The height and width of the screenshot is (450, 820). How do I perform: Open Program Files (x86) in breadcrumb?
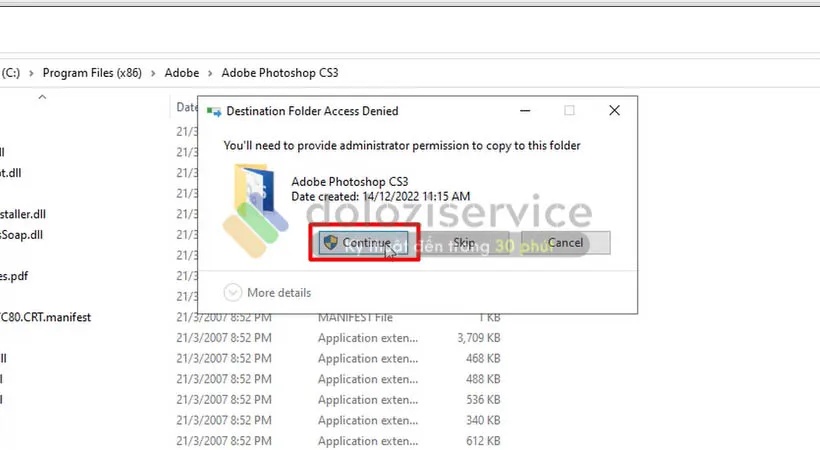(x=92, y=73)
